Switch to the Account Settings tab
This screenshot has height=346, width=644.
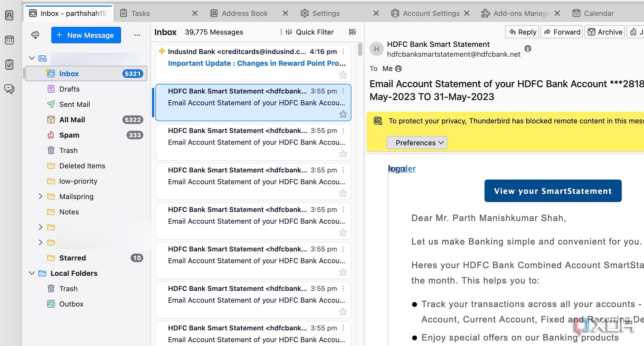(x=431, y=13)
